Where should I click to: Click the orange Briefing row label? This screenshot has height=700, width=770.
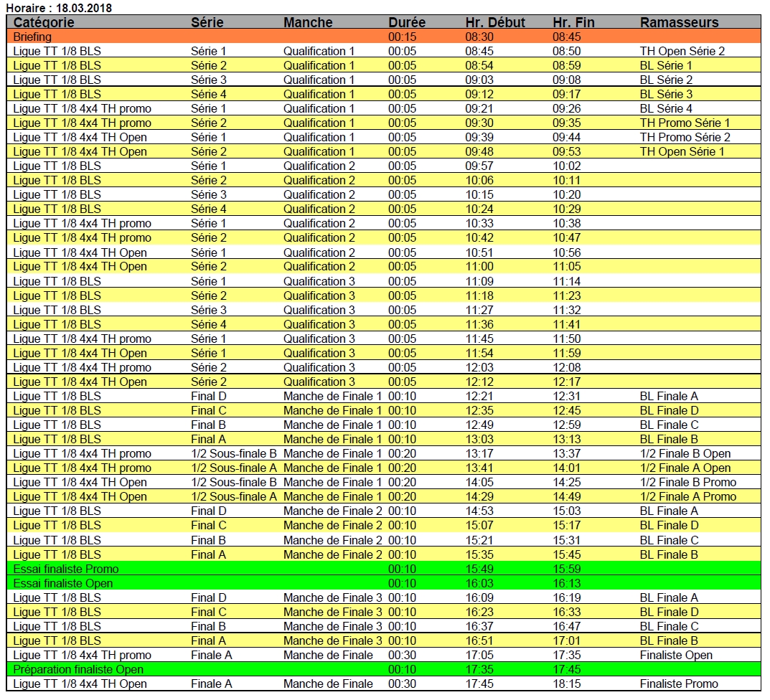[32, 37]
